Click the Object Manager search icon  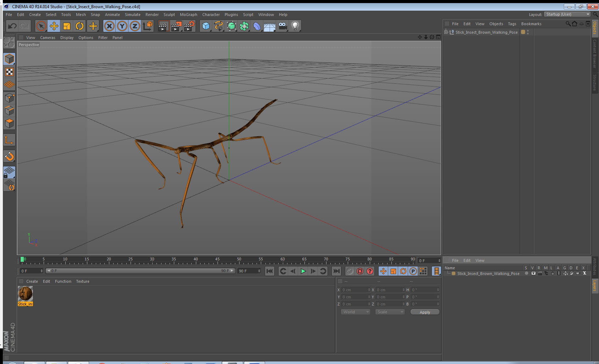(568, 24)
